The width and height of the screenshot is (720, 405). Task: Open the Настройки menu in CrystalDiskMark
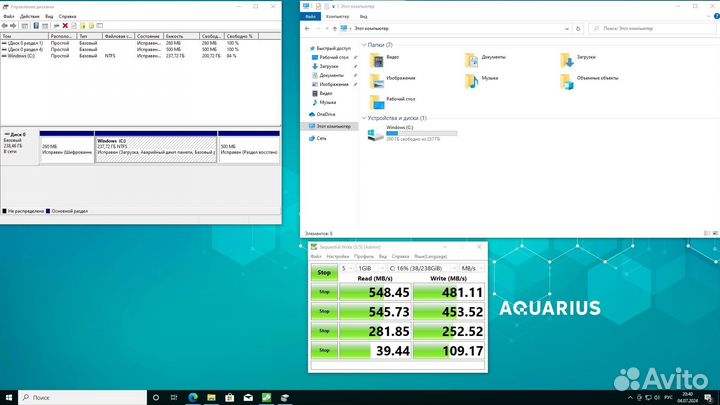[x=338, y=256]
